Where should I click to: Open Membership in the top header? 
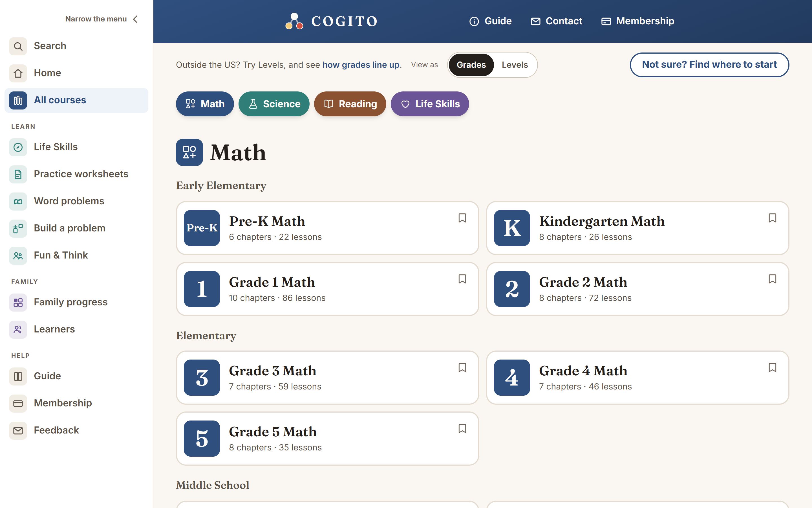[637, 21]
